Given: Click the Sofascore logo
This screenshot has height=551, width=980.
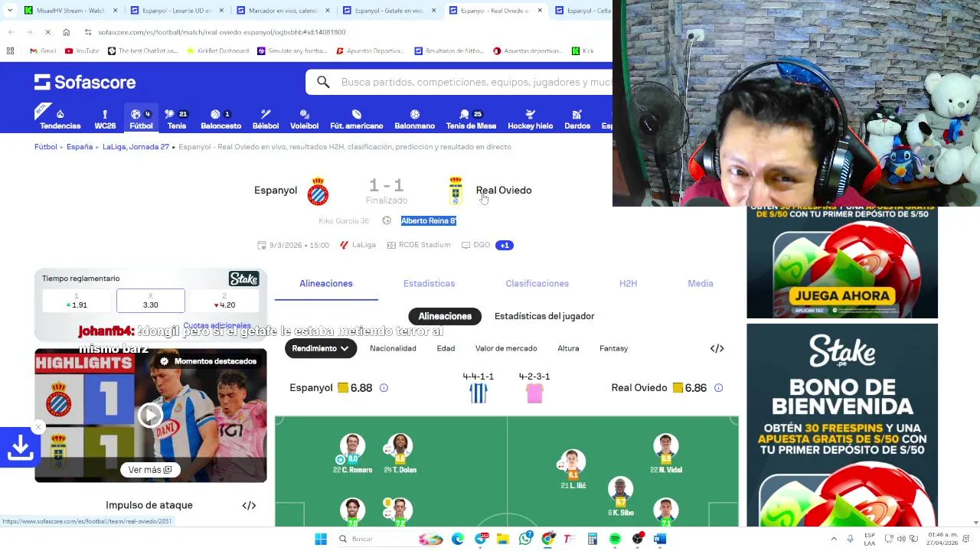Looking at the screenshot, I should [x=85, y=82].
